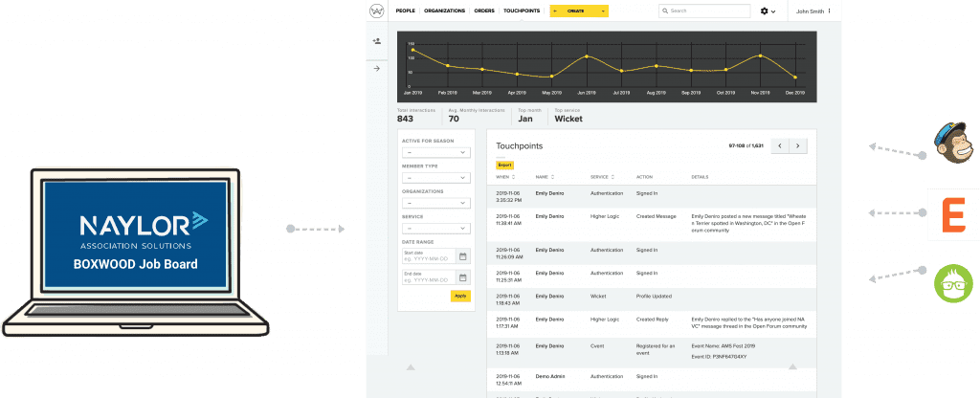Click the yellow Export button
This screenshot has width=980, height=398.
(505, 165)
